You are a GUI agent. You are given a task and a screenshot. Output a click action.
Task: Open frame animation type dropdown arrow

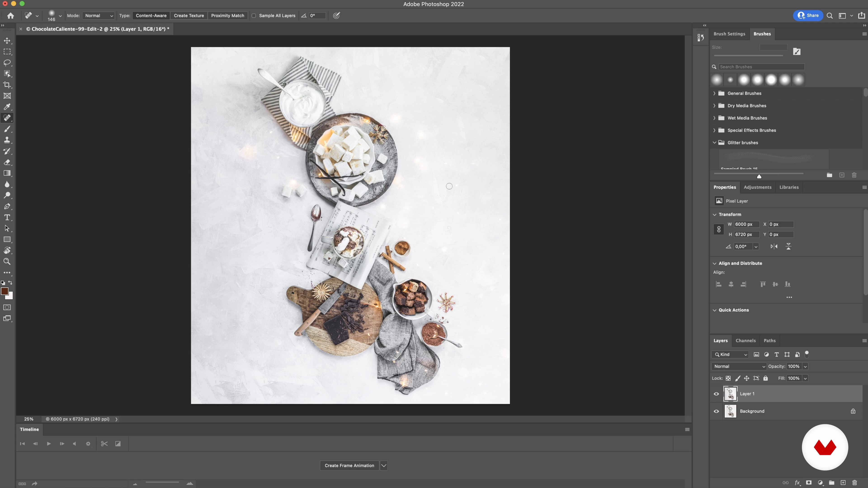click(383, 465)
